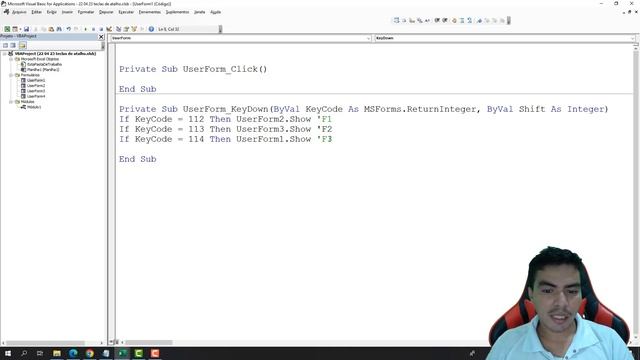Viewport: 640px width, 360px height.
Task: Open the UserForm object dropdown
Action: click(368, 38)
